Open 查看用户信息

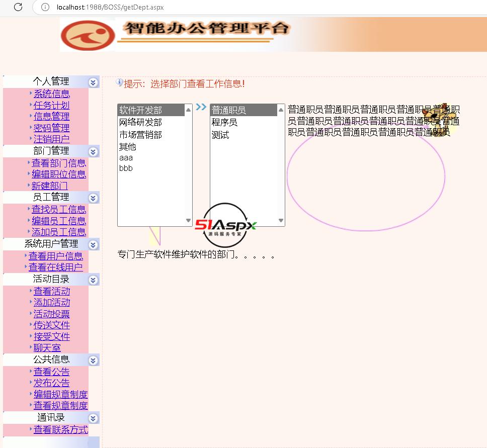point(56,256)
